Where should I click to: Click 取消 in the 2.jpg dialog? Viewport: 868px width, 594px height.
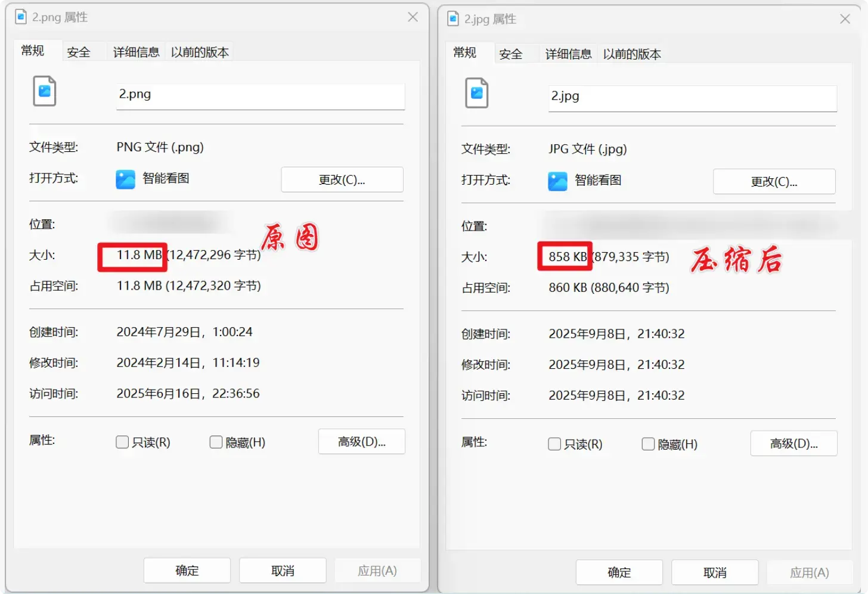coord(714,572)
